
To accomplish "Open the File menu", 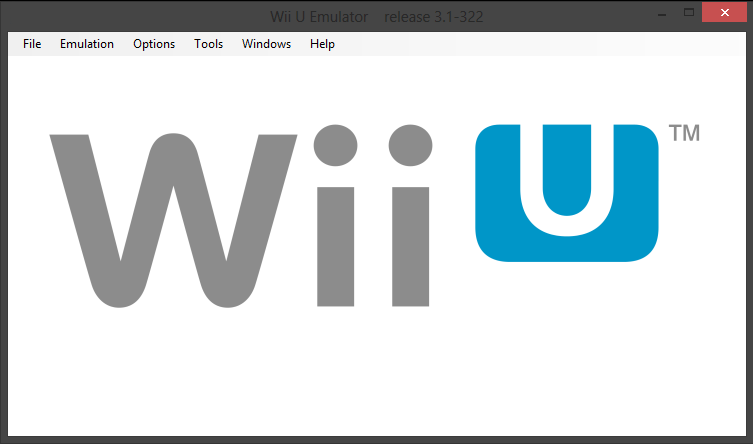I will click(x=32, y=44).
